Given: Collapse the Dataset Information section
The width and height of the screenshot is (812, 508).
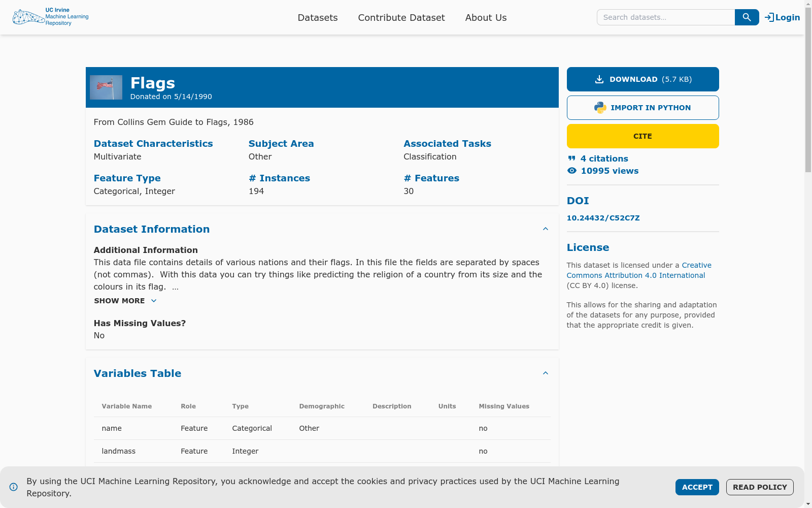Looking at the screenshot, I should click(x=546, y=229).
